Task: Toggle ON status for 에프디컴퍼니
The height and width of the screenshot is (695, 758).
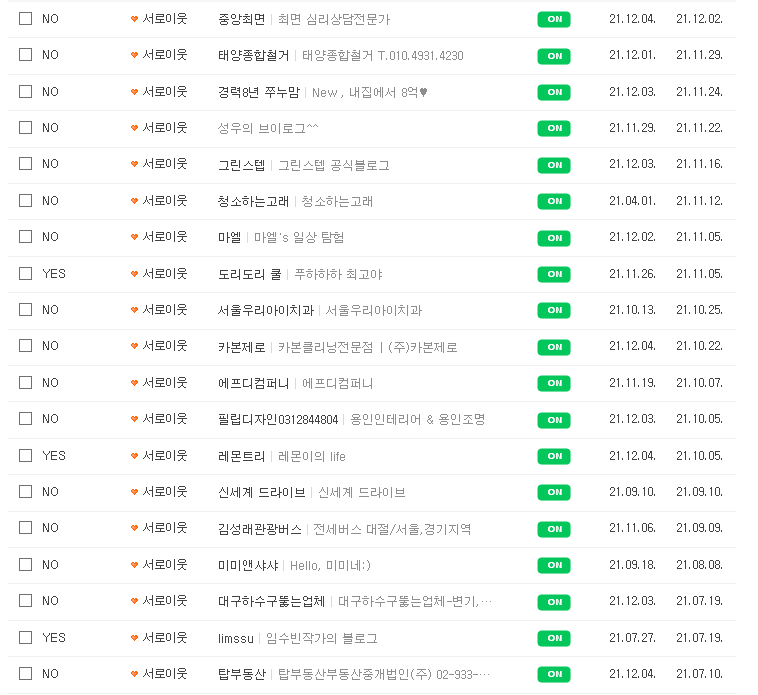Action: [x=554, y=383]
